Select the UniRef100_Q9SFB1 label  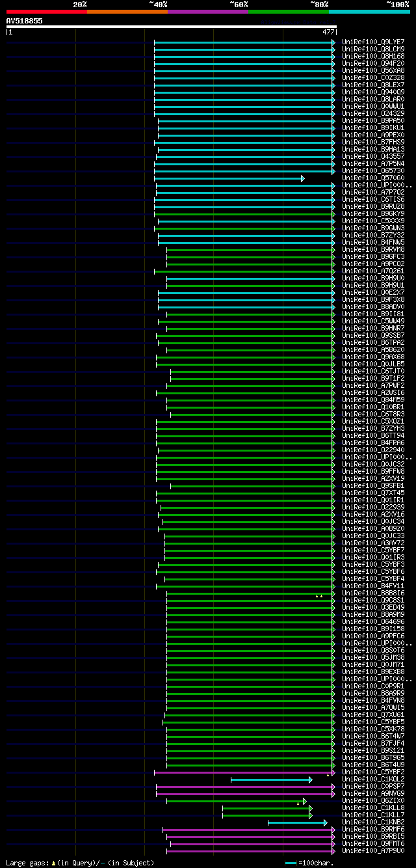[x=373, y=486]
